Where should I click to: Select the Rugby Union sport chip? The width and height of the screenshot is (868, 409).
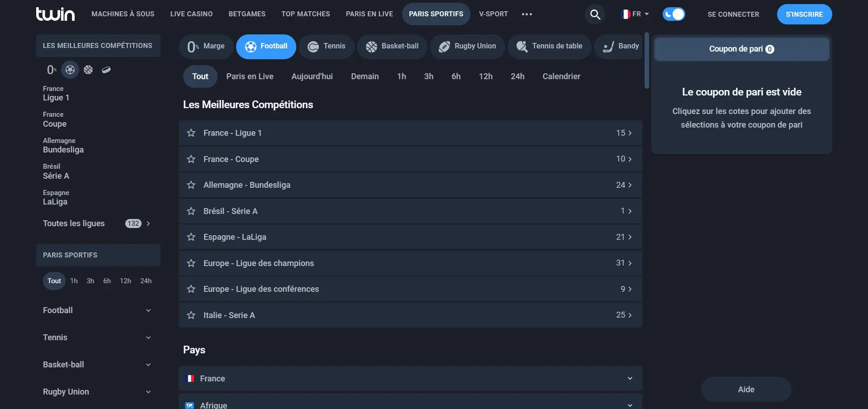[467, 47]
